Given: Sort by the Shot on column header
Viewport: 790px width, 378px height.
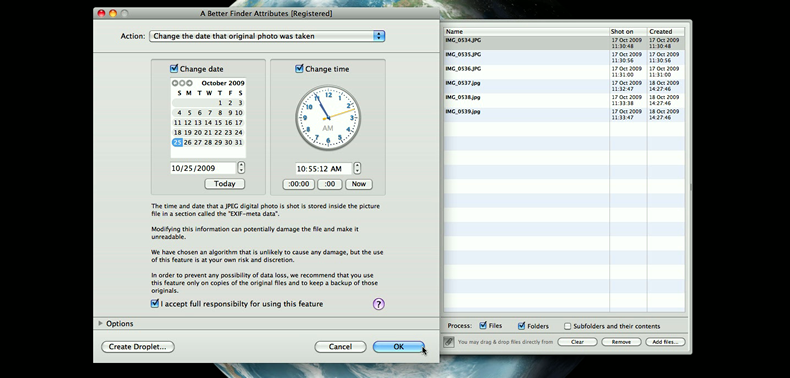Looking at the screenshot, I should click(628, 31).
